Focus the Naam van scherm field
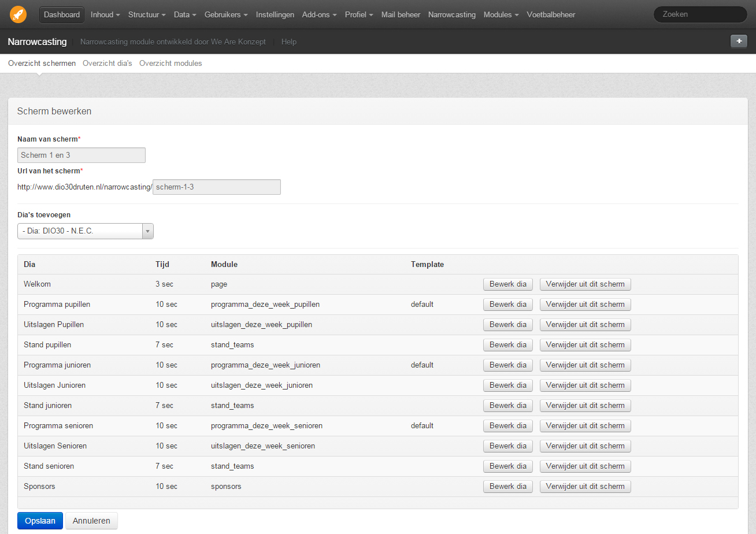The width and height of the screenshot is (756, 534). (x=81, y=155)
